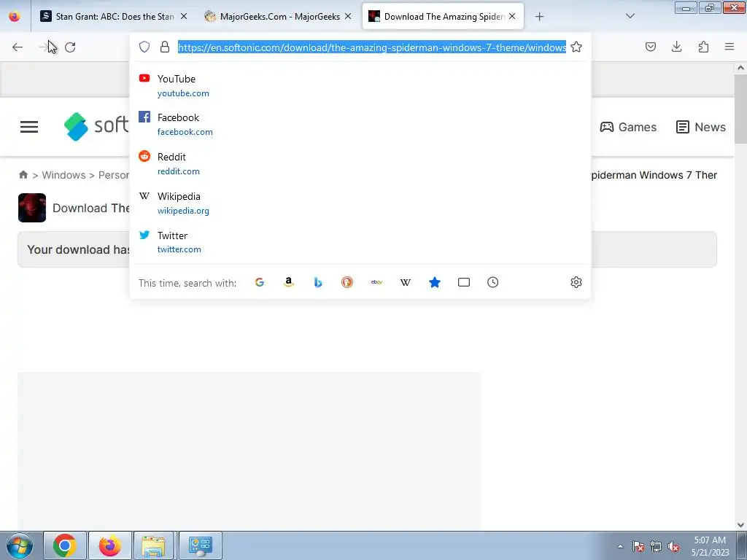The image size is (747, 560).
Task: Click the selected URL address field
Action: pos(372,47)
